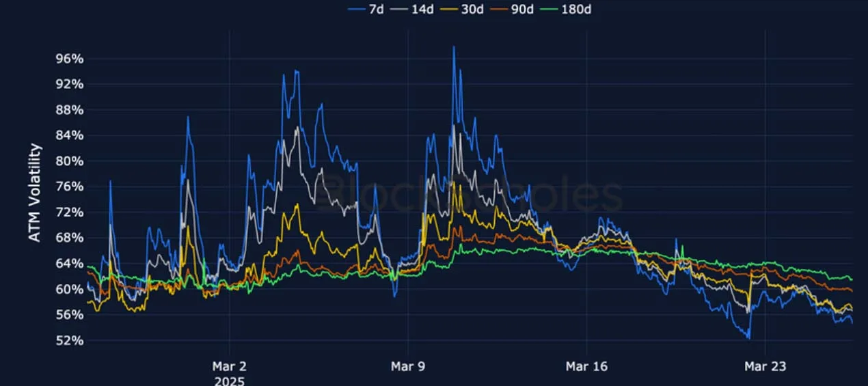Click the 80% tick label

pos(69,161)
